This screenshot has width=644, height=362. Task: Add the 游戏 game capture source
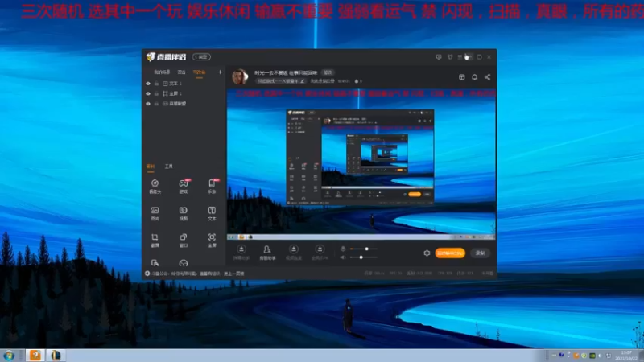tap(184, 187)
